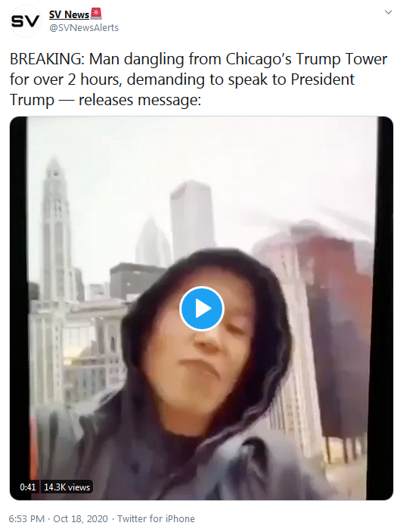Click the words 'releases message:' in tweet
This screenshot has width=400, height=532.
(x=140, y=100)
